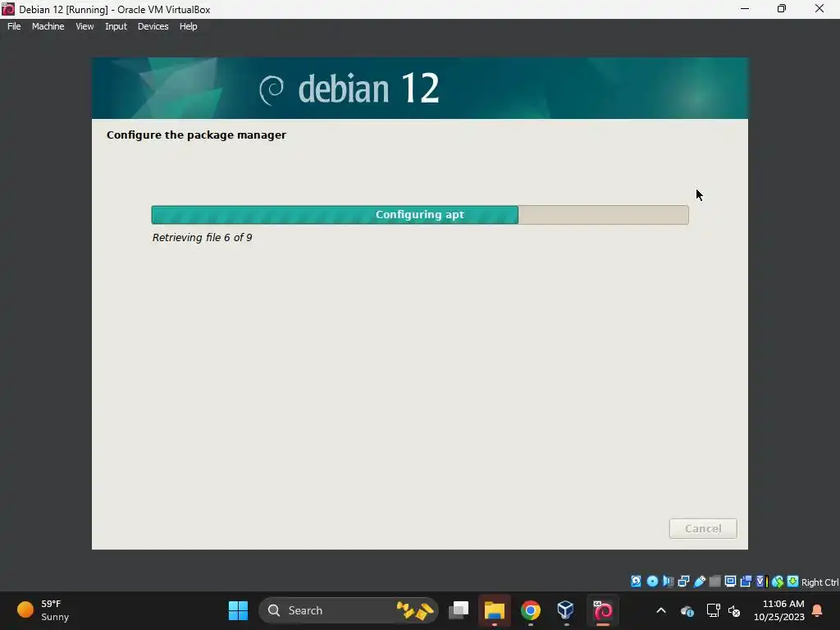Click the OneDrive cloud tray icon
The image size is (840, 630).
(x=687, y=610)
